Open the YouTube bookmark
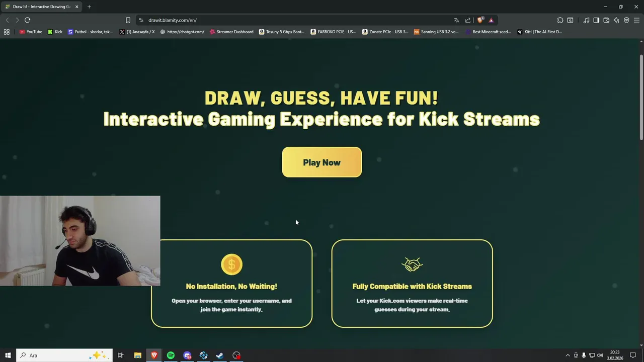This screenshot has width=644, height=362. point(31,32)
